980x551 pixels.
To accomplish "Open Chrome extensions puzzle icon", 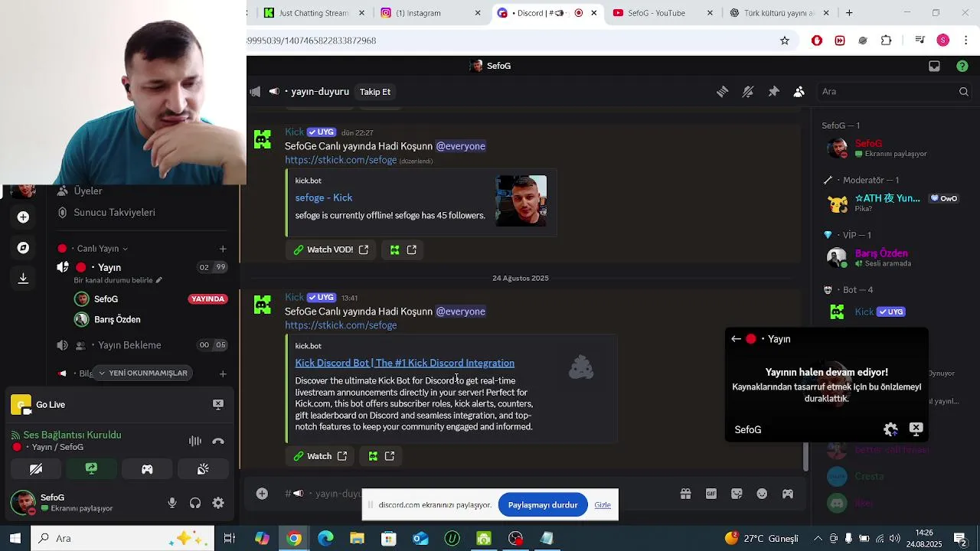I will pos(886,41).
